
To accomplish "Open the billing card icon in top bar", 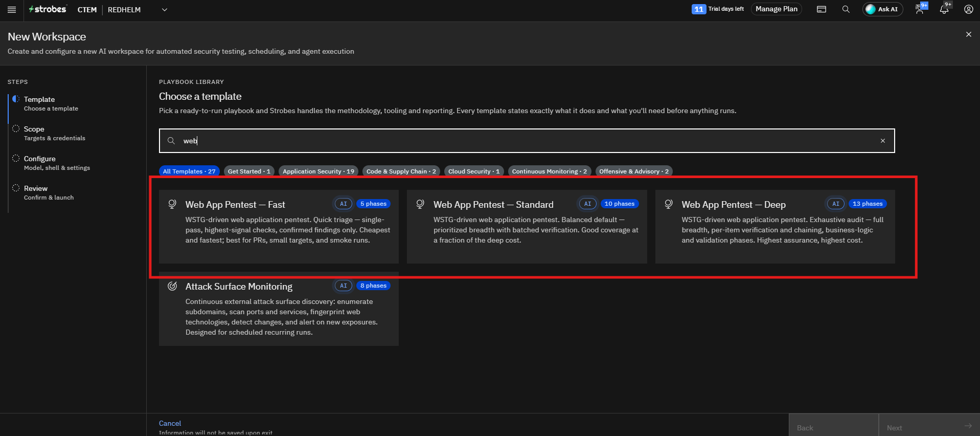I will pyautogui.click(x=822, y=9).
